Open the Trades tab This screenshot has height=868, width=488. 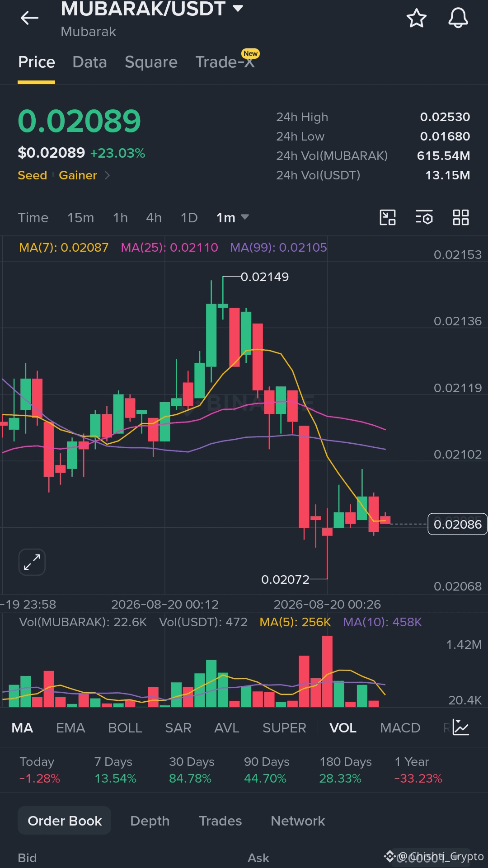click(x=221, y=821)
